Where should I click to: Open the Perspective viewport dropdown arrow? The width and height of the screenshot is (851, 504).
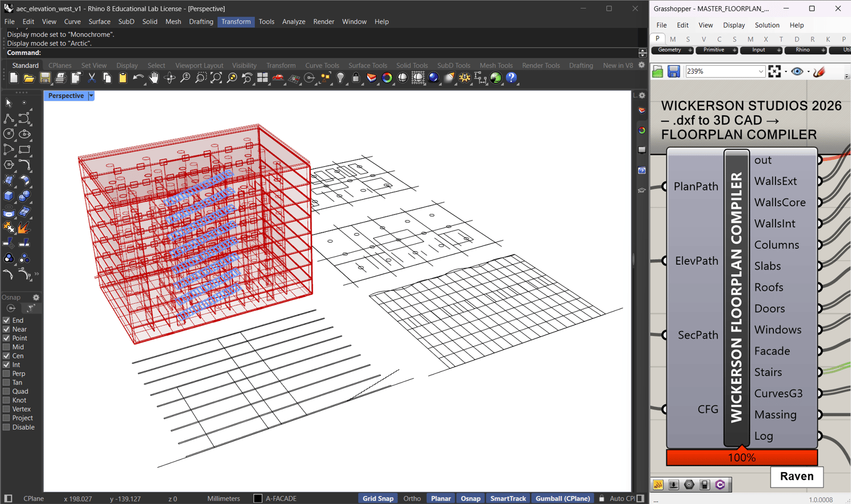[91, 96]
